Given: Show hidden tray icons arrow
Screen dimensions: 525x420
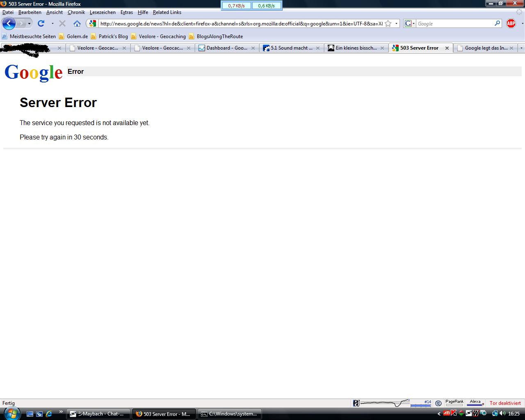Looking at the screenshot, I should (x=439, y=414).
